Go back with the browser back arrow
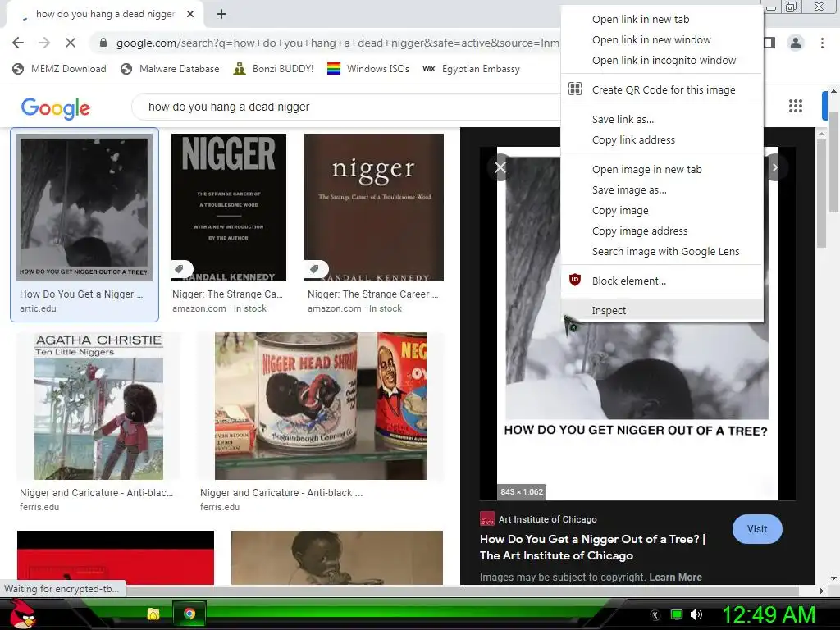 (x=18, y=43)
